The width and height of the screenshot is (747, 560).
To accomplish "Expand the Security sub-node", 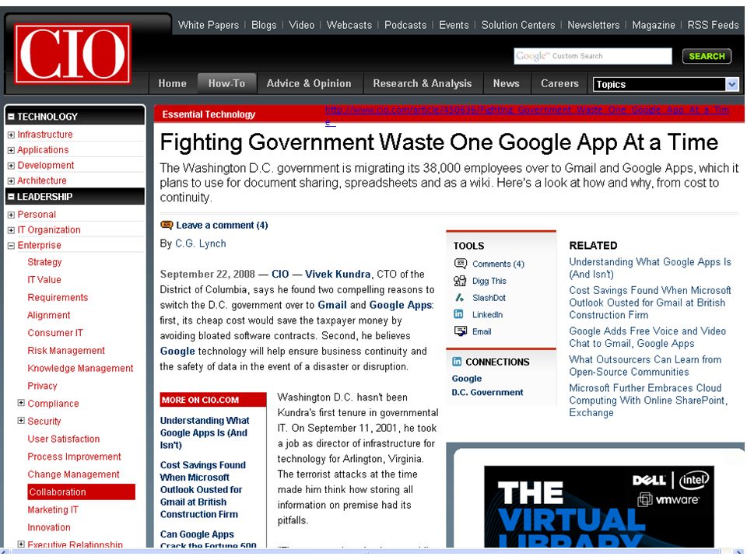I will pos(21,421).
